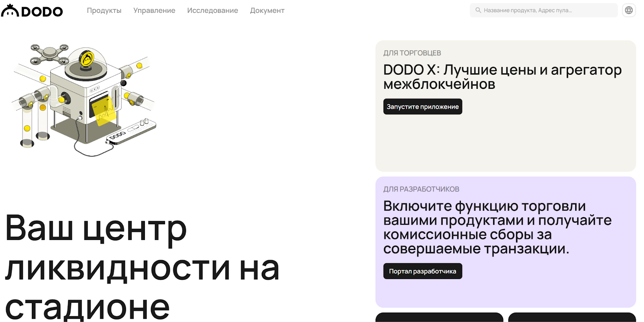Open the Продукты menu
Screen dimensions: 644x322
coord(104,10)
